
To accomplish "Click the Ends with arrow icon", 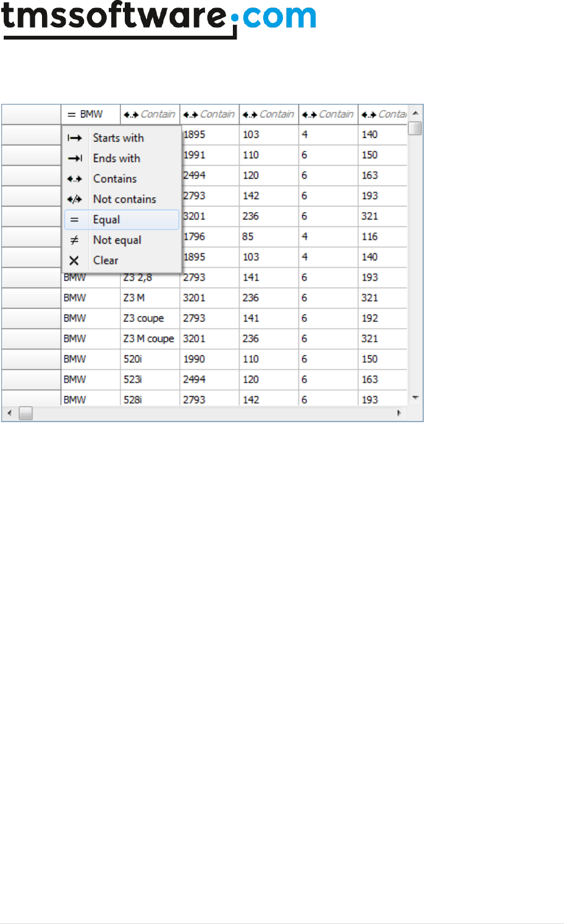I will [x=75, y=158].
